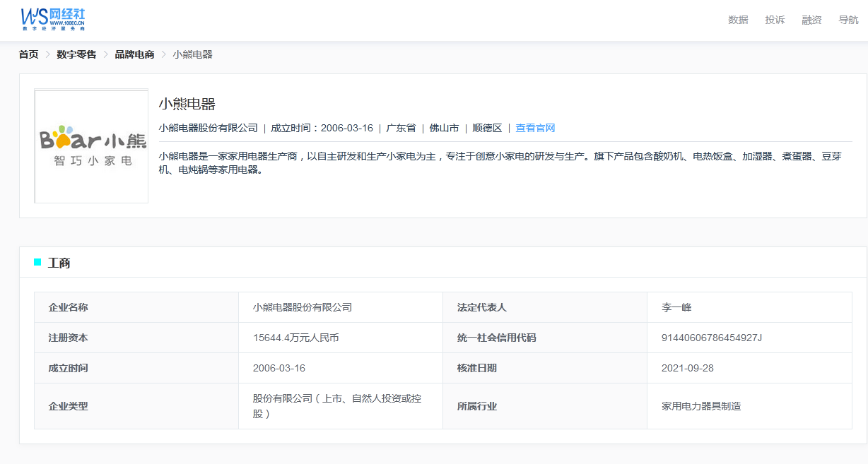Click the 注册资本 label cell
The width and height of the screenshot is (868, 464).
(136, 338)
